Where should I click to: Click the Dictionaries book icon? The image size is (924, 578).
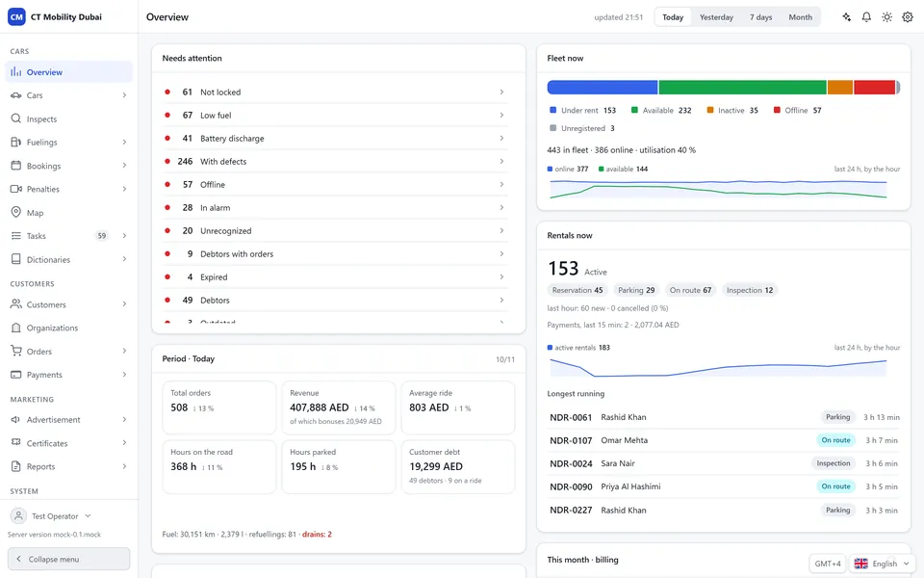[x=16, y=259]
